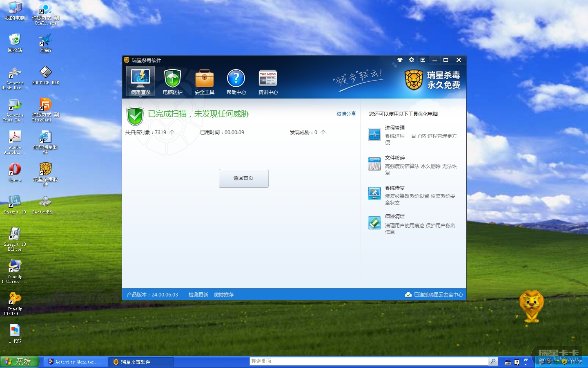This screenshot has height=368, width=588.
Task: Click the cloud connection status icon
Action: pyautogui.click(x=408, y=295)
